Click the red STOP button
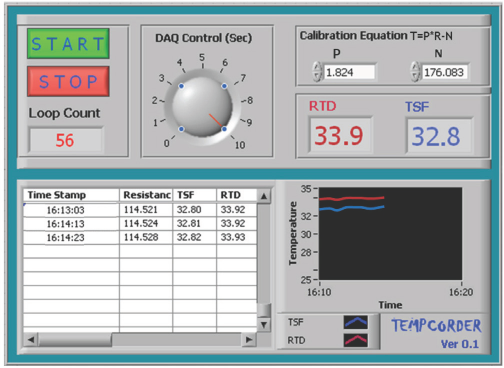The height and width of the screenshot is (368, 504). [x=68, y=81]
